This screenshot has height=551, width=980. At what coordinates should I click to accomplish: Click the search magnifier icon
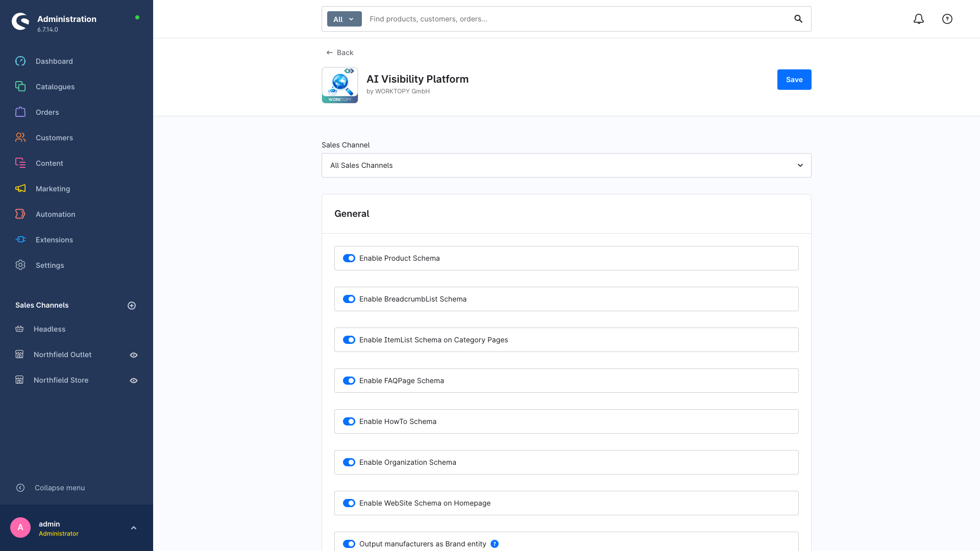click(798, 19)
